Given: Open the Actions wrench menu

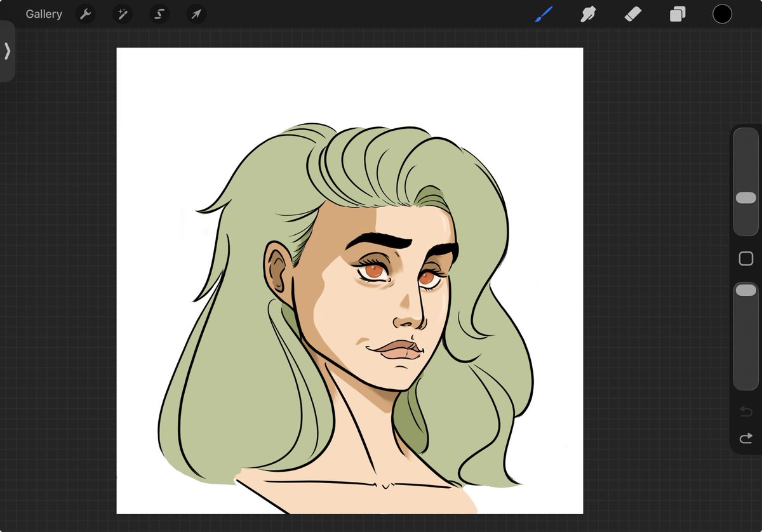Looking at the screenshot, I should coord(85,14).
